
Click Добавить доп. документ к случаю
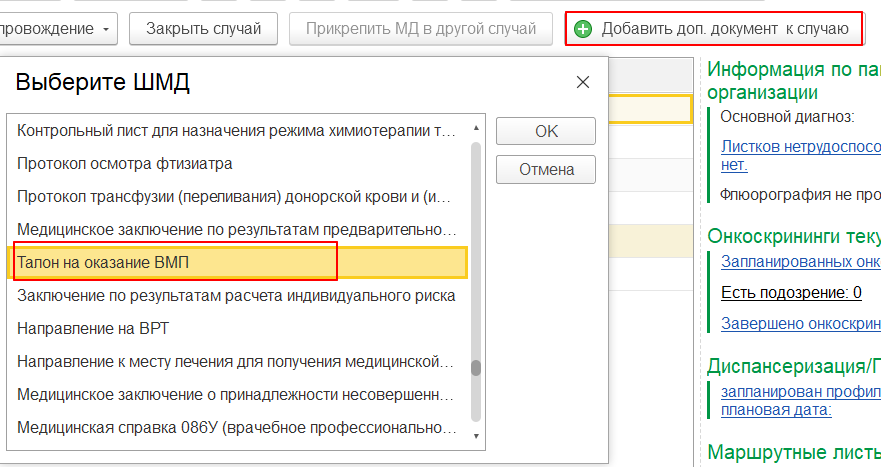pyautogui.click(x=714, y=29)
